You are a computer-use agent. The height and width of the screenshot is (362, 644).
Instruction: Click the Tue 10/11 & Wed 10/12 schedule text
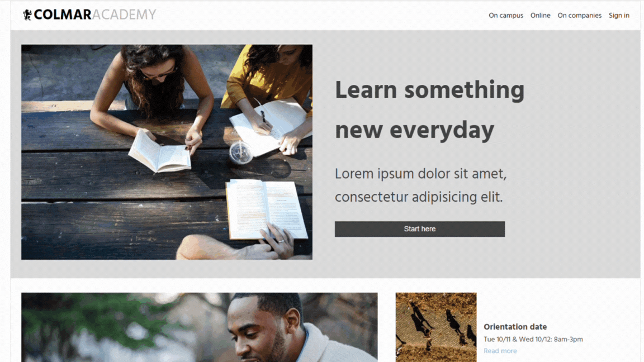[x=533, y=340]
